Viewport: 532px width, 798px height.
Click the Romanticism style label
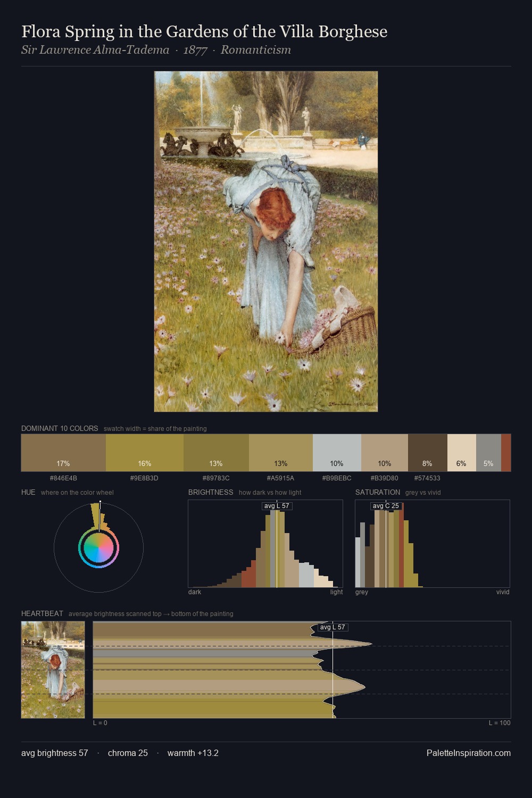[x=256, y=50]
